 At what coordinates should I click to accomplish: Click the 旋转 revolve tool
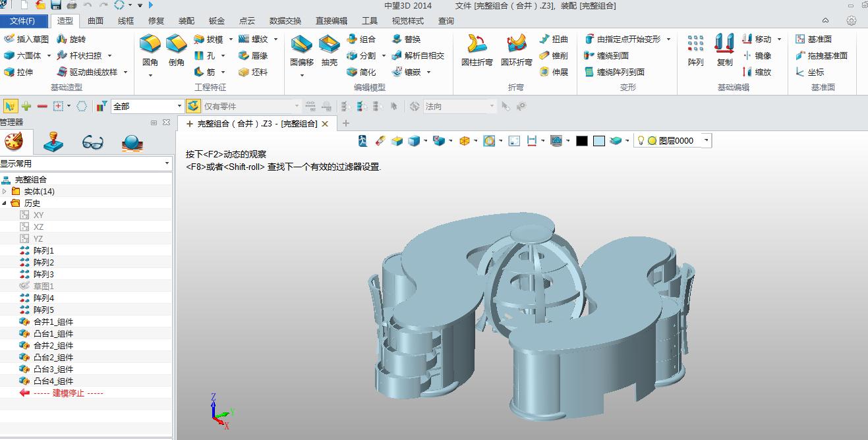[x=71, y=40]
